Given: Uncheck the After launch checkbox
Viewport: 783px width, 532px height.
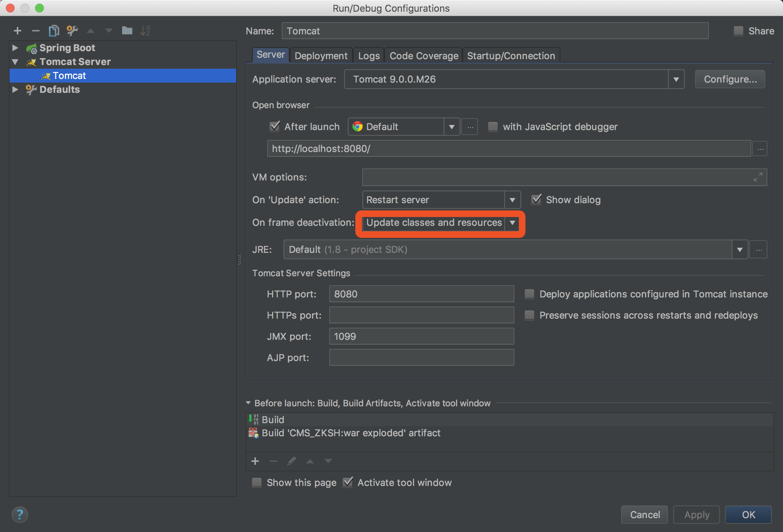Looking at the screenshot, I should pos(275,126).
